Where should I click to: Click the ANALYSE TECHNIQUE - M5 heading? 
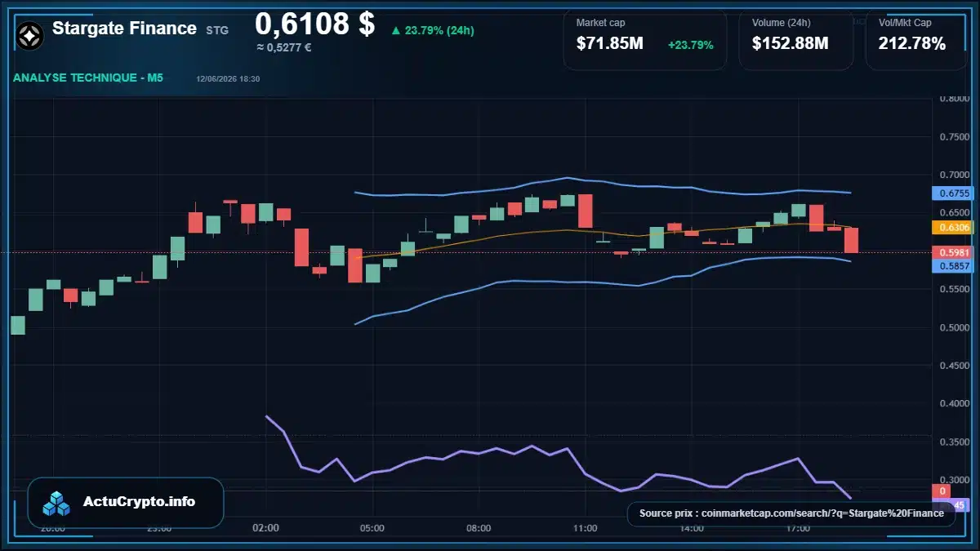point(88,78)
